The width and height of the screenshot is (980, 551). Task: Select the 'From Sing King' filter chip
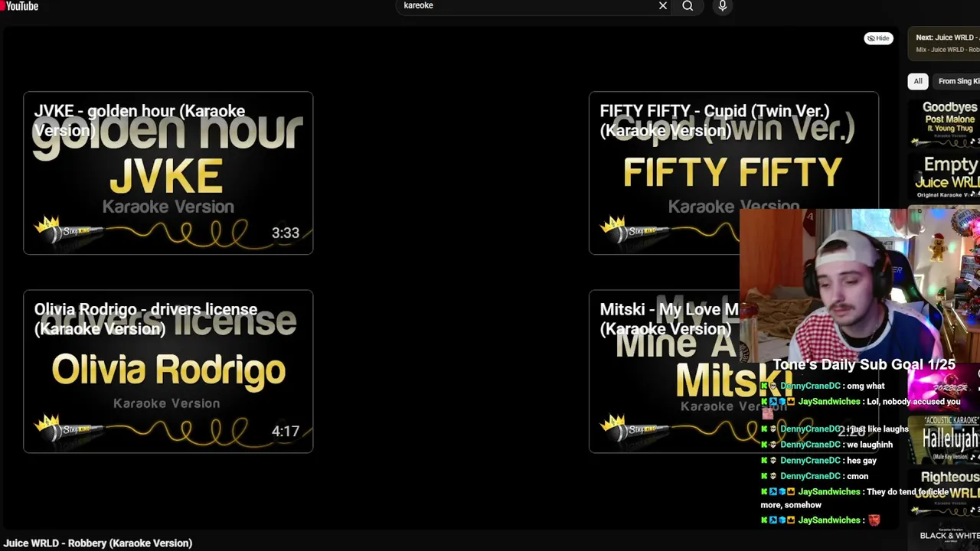[958, 81]
